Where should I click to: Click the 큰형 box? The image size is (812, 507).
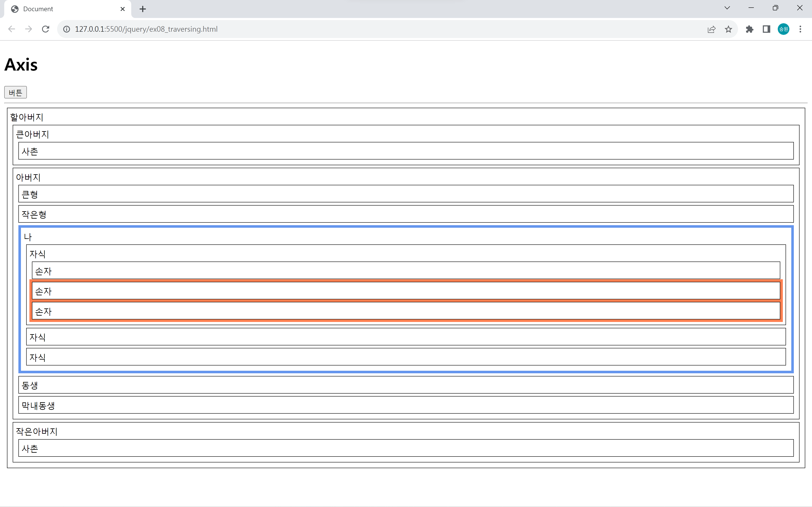pos(406,194)
